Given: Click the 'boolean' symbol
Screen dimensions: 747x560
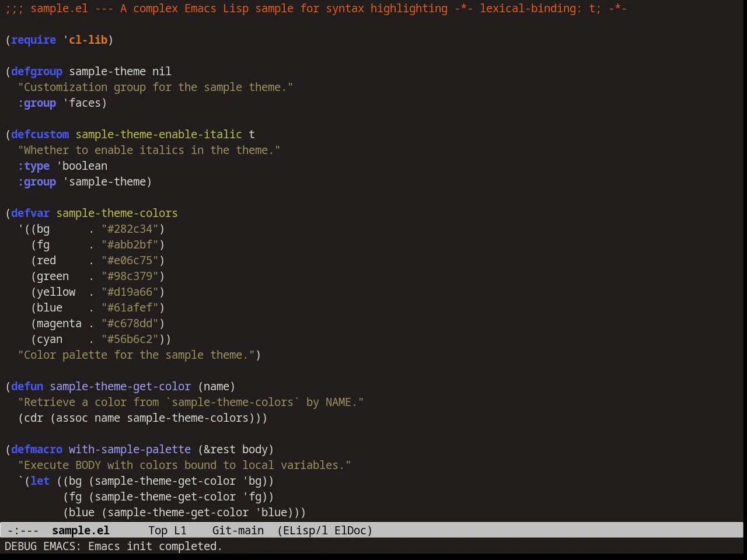Looking at the screenshot, I should coord(85,166).
